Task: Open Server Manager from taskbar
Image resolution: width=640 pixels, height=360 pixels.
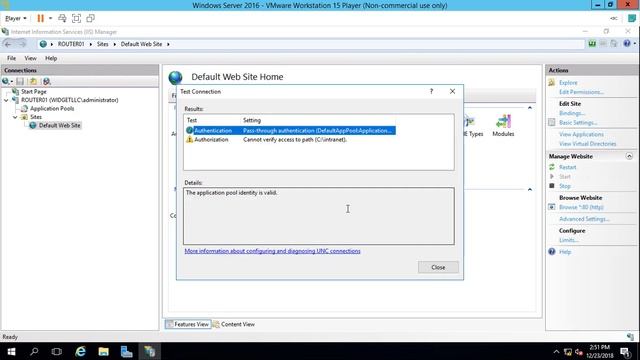Action: click(x=127, y=351)
